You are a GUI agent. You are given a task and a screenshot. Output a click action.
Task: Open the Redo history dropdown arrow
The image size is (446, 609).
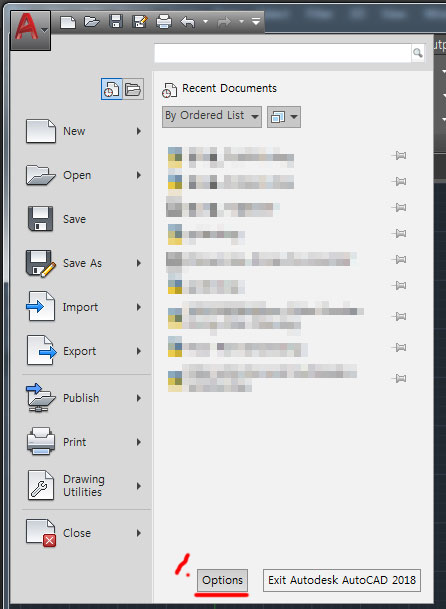point(241,22)
